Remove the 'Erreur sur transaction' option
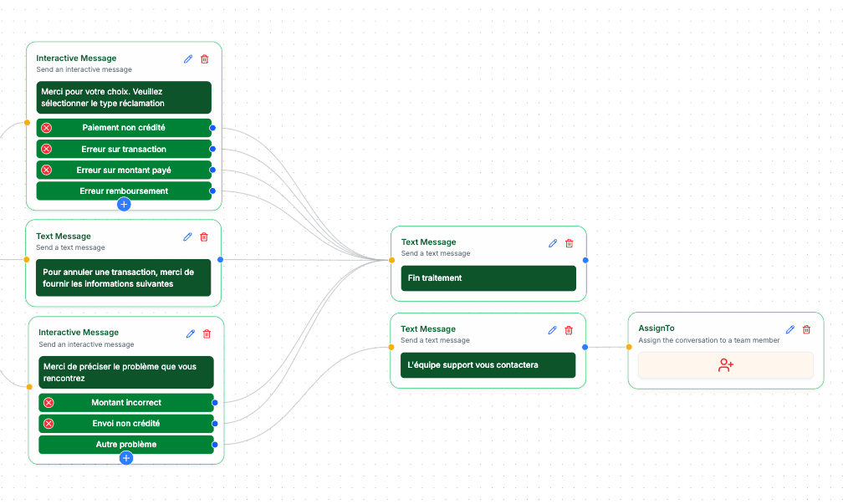853x504 pixels. (x=47, y=149)
